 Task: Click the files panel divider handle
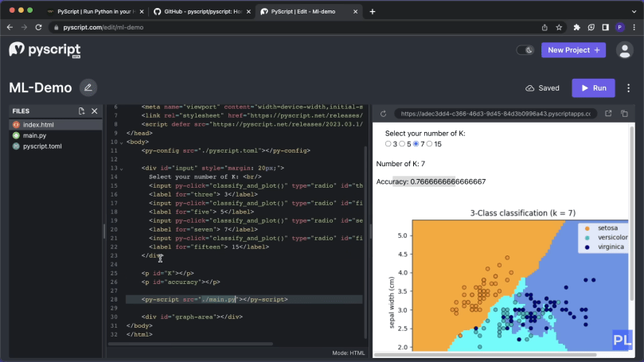point(104,231)
